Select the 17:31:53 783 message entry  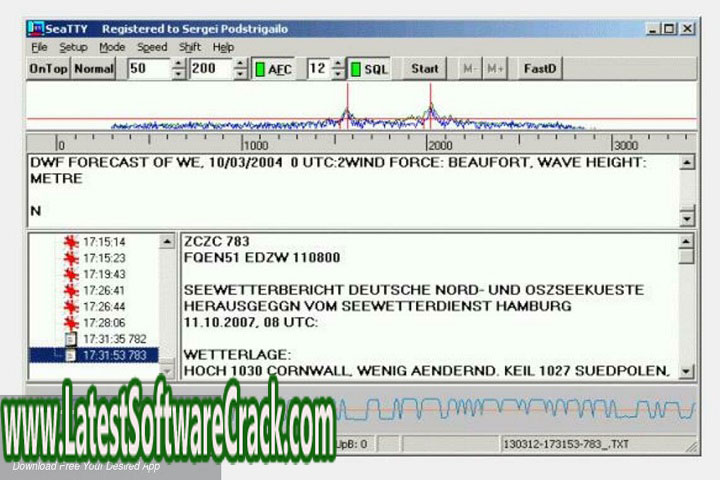[115, 355]
